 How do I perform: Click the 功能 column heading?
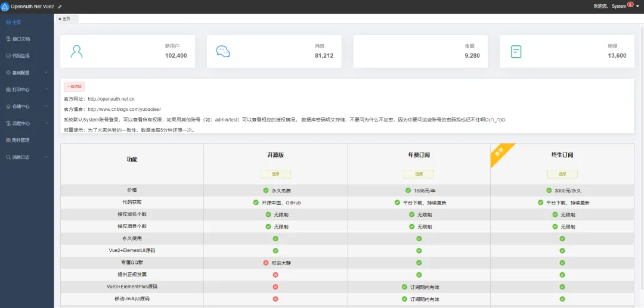tap(132, 160)
